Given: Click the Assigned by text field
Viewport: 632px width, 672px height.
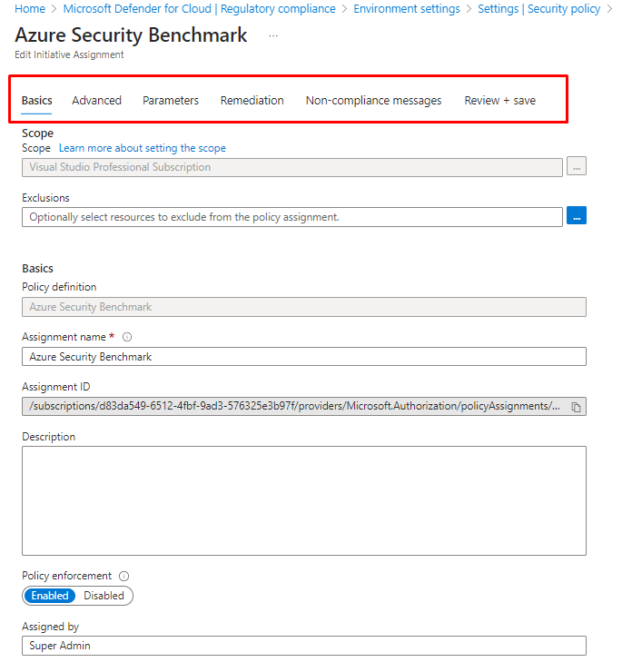Looking at the screenshot, I should (303, 646).
